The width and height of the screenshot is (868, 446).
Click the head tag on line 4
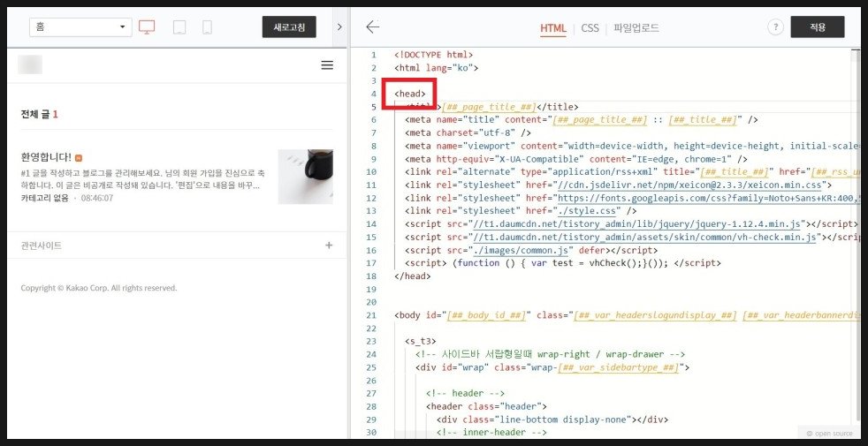(x=410, y=94)
